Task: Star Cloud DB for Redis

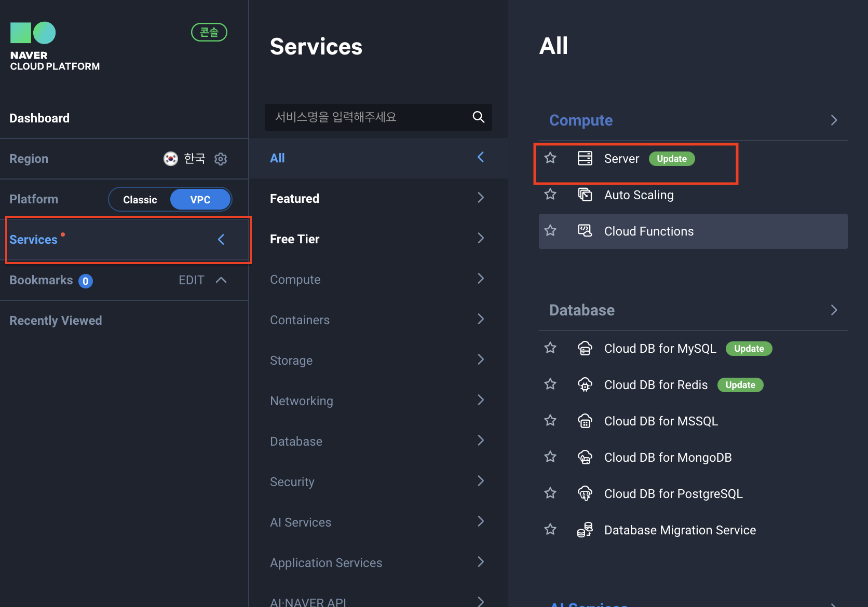Action: click(550, 384)
